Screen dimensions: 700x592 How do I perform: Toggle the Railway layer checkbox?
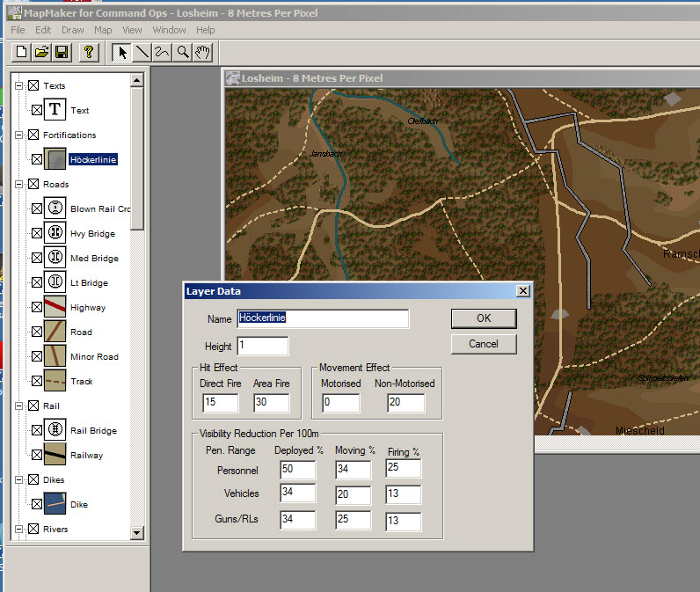[36, 456]
